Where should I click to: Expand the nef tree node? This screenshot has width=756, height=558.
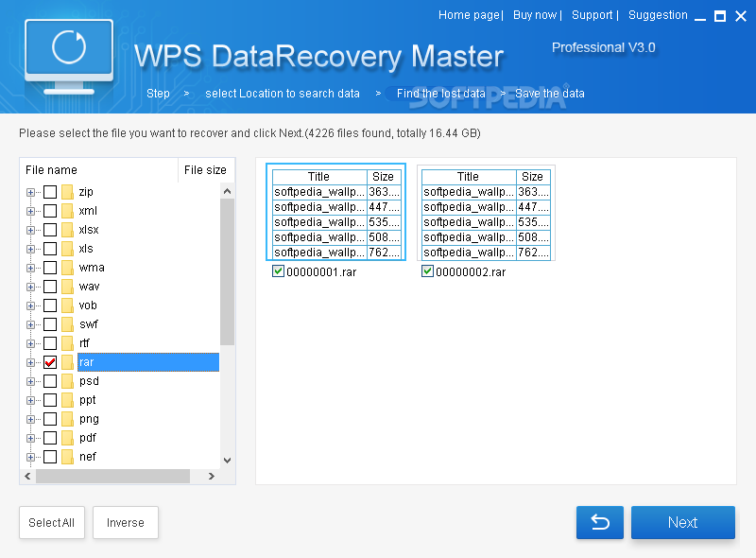pos(30,457)
